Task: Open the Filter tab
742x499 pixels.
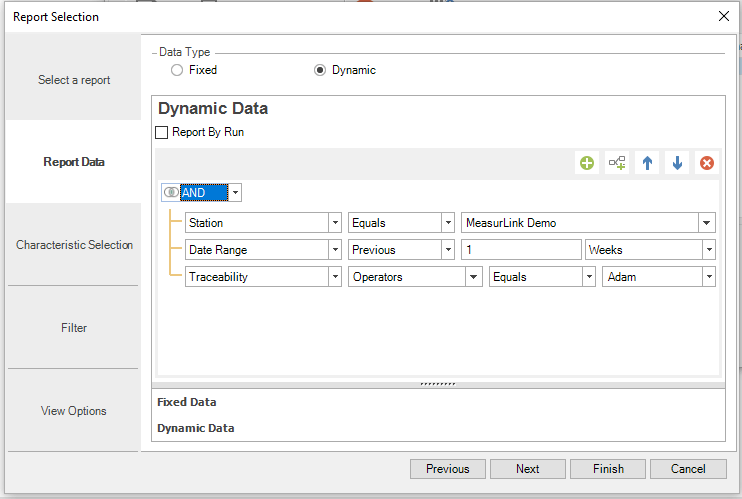Action: click(x=74, y=328)
